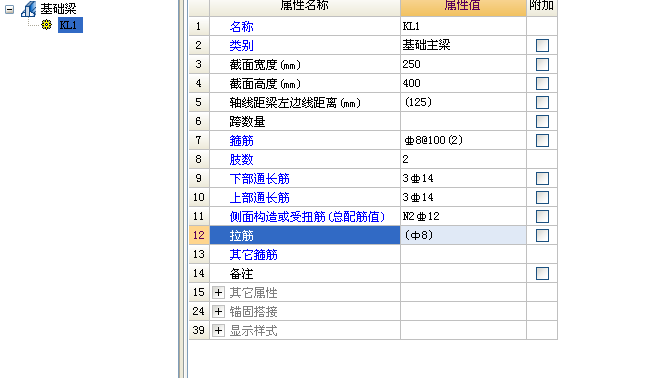This screenshot has height=378, width=661.
Task: Edit the value (125) cell
Action: click(x=463, y=102)
